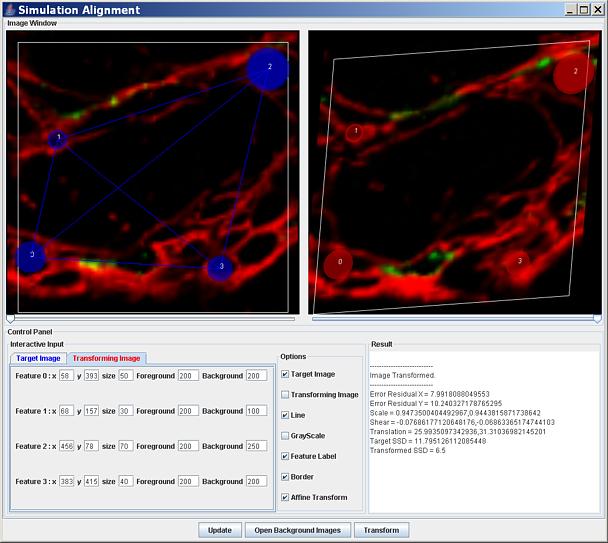Select red marker 0 in right image

coord(338,264)
